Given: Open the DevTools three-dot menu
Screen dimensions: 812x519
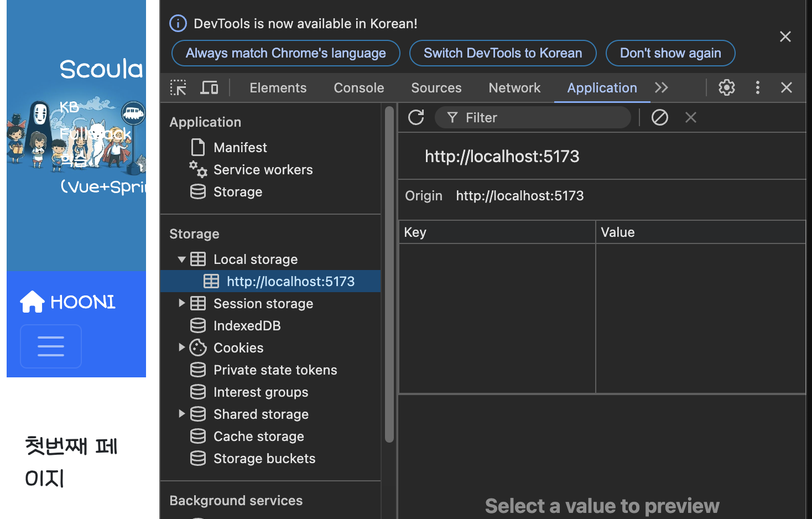Looking at the screenshot, I should 757,87.
